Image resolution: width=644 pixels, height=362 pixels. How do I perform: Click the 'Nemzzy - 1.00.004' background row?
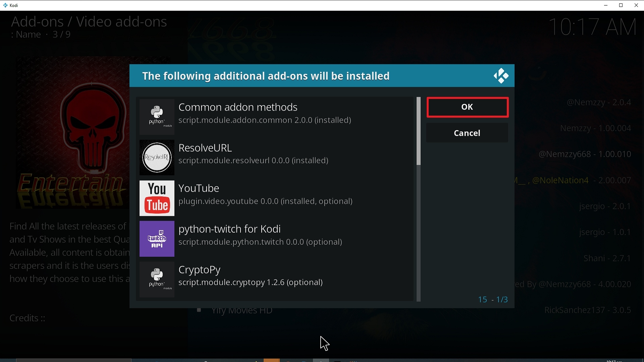[596, 128]
